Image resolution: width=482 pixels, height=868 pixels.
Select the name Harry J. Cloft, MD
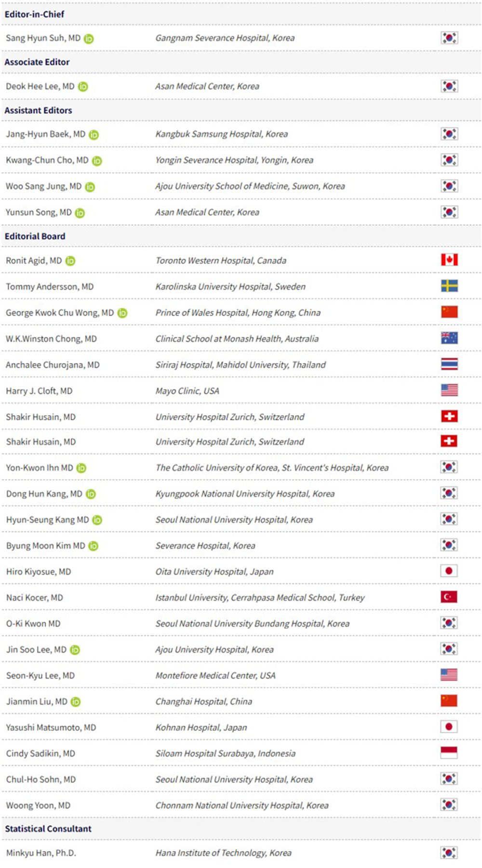[x=39, y=391]
